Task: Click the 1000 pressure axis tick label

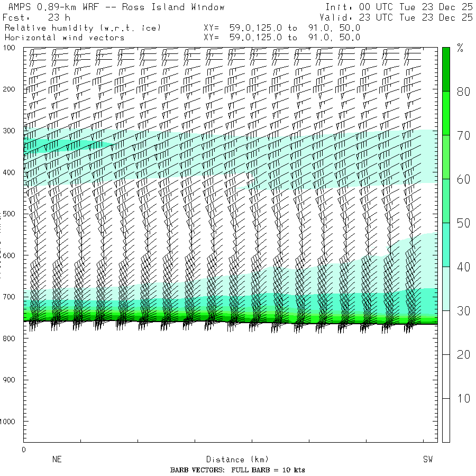Action: click(x=11, y=422)
